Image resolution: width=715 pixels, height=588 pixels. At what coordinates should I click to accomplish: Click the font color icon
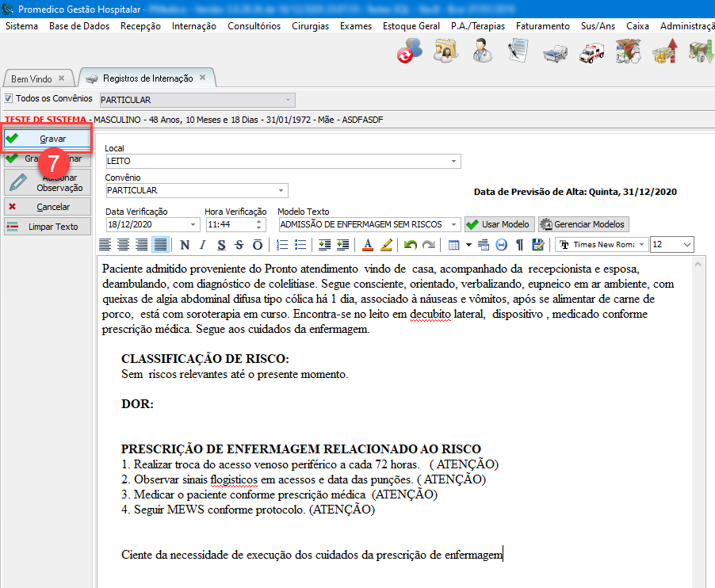click(367, 245)
